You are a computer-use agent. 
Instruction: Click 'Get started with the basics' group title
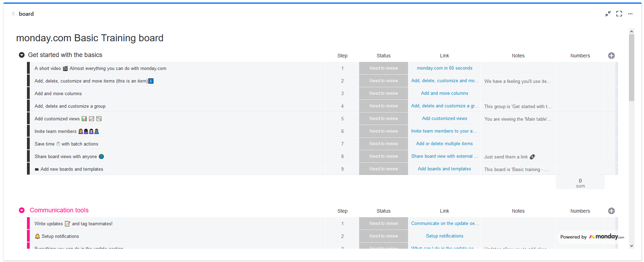tap(65, 55)
